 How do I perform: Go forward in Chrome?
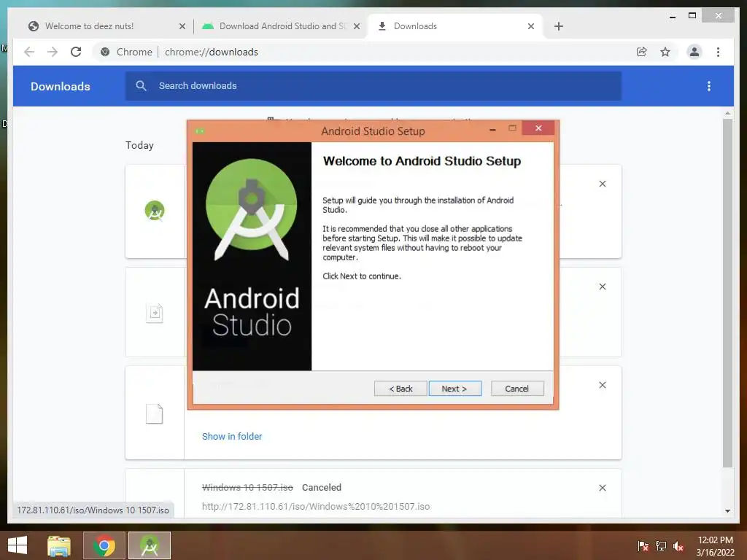pos(53,52)
